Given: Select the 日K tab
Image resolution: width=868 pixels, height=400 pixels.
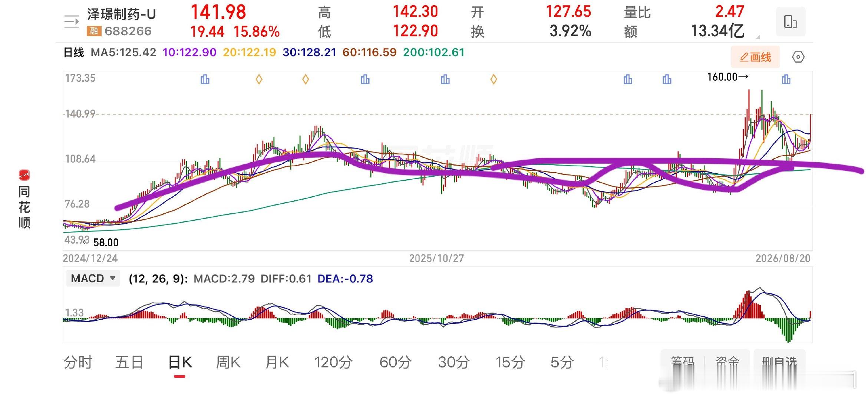Looking at the screenshot, I should (x=180, y=362).
